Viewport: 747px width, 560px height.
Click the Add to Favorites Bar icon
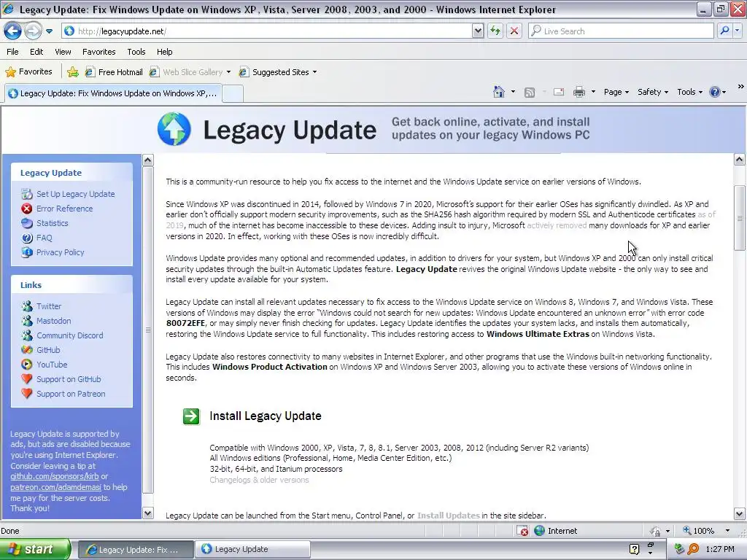pyautogui.click(x=73, y=72)
